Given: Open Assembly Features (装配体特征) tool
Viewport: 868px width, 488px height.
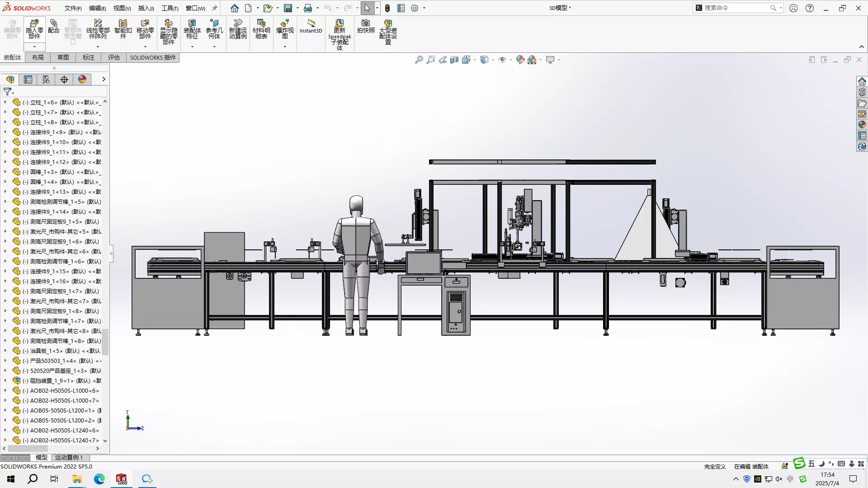Looking at the screenshot, I should pos(192,29).
